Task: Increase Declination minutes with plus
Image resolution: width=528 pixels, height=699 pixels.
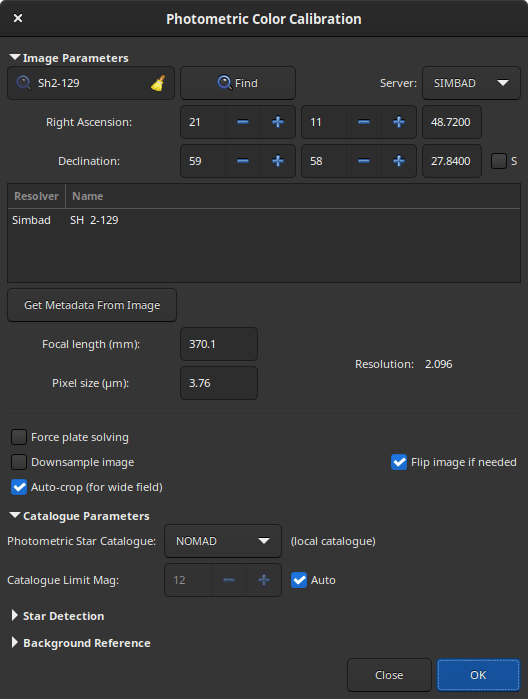Action: pos(399,161)
